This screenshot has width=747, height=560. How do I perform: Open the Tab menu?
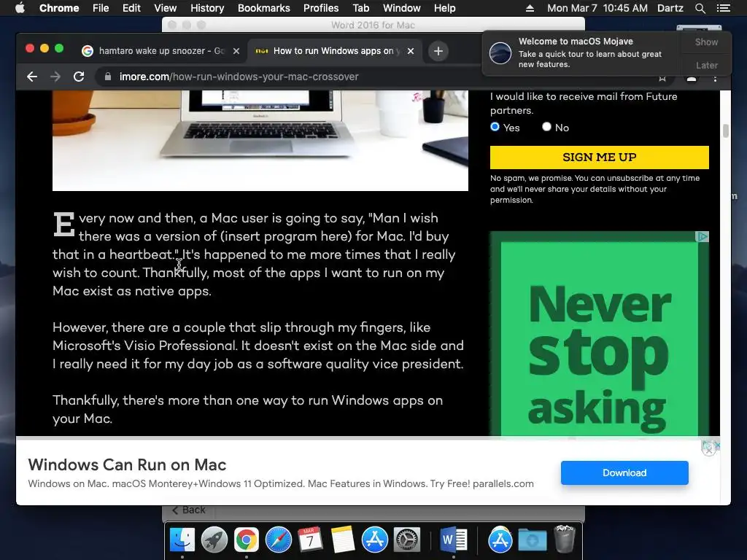pyautogui.click(x=360, y=8)
